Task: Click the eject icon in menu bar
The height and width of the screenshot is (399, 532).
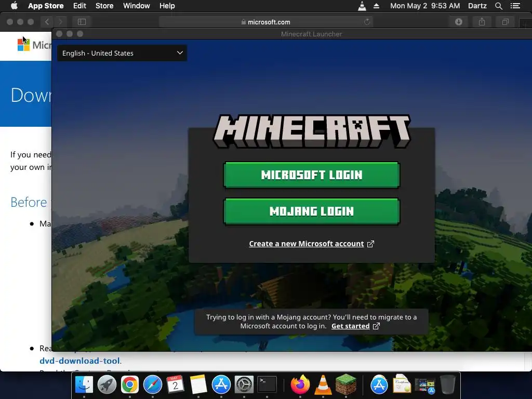Action: point(376,6)
